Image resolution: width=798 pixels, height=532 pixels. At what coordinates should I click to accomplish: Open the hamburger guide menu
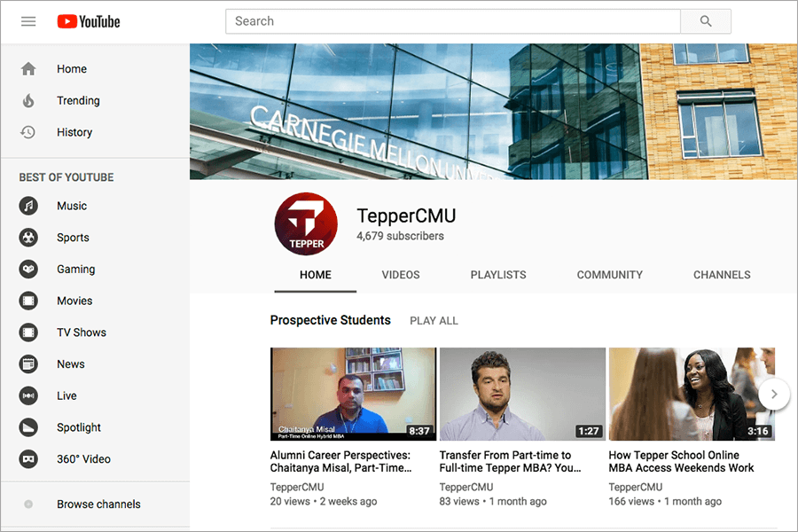28,21
